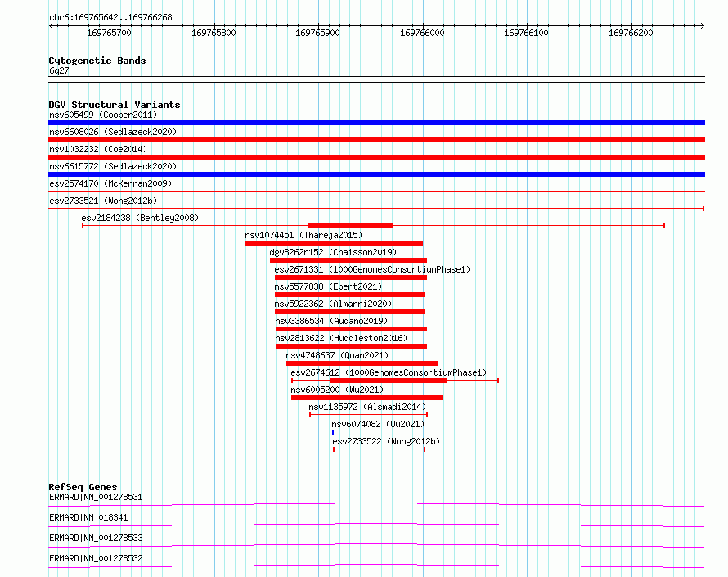Screen dimensions: 728x577
Task: Click ruler position 169766200
Action: click(x=631, y=33)
